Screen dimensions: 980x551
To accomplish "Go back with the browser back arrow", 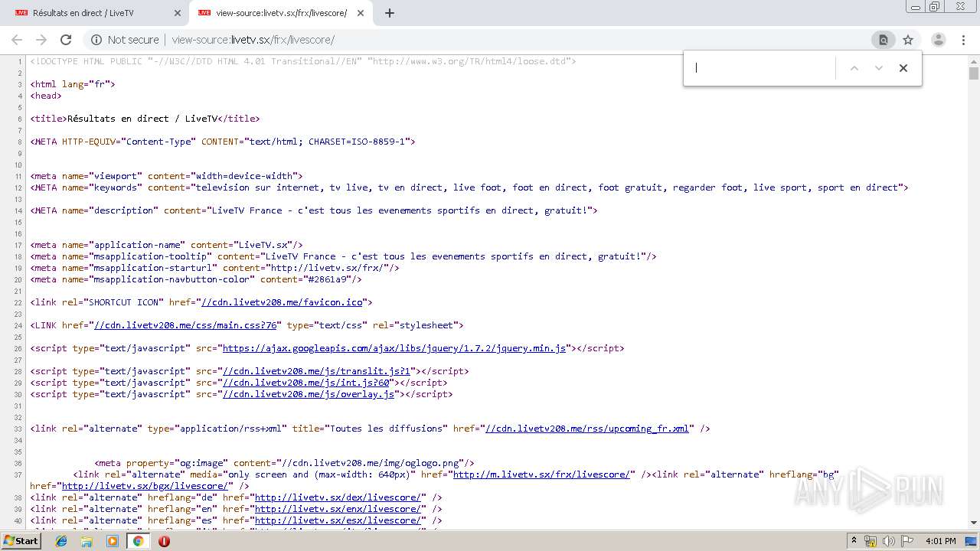I will click(17, 40).
